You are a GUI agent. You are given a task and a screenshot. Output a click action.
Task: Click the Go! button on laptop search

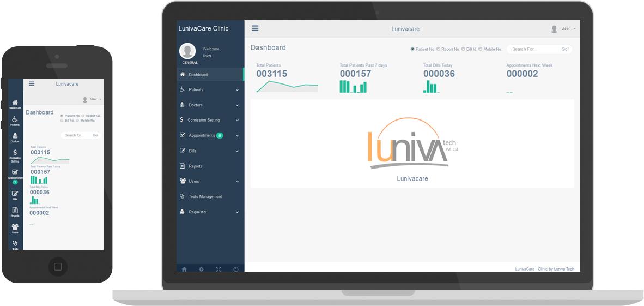coord(565,49)
